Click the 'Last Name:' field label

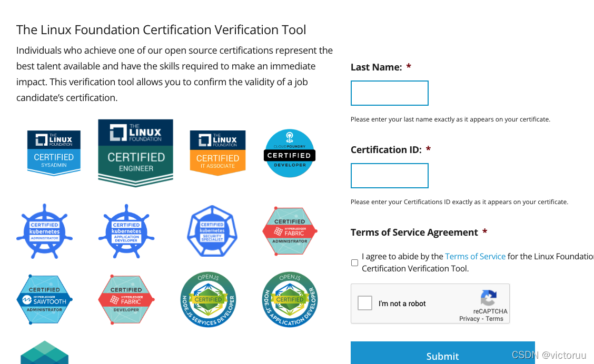[x=376, y=67]
